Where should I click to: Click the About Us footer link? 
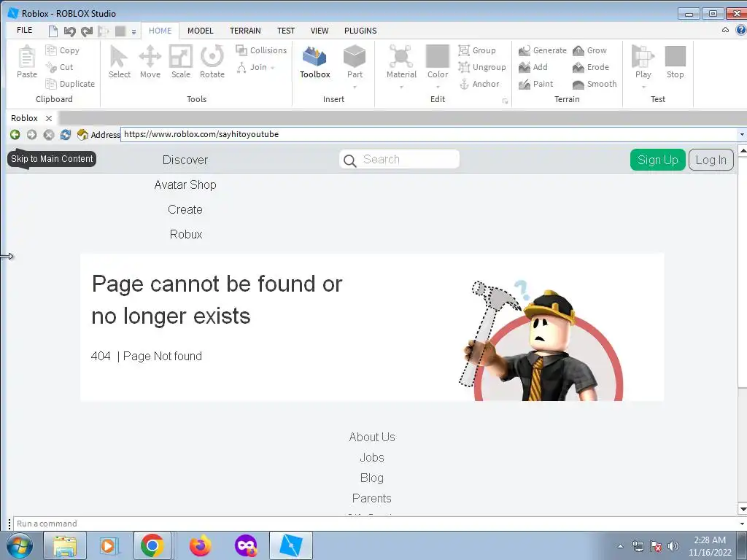(x=371, y=437)
